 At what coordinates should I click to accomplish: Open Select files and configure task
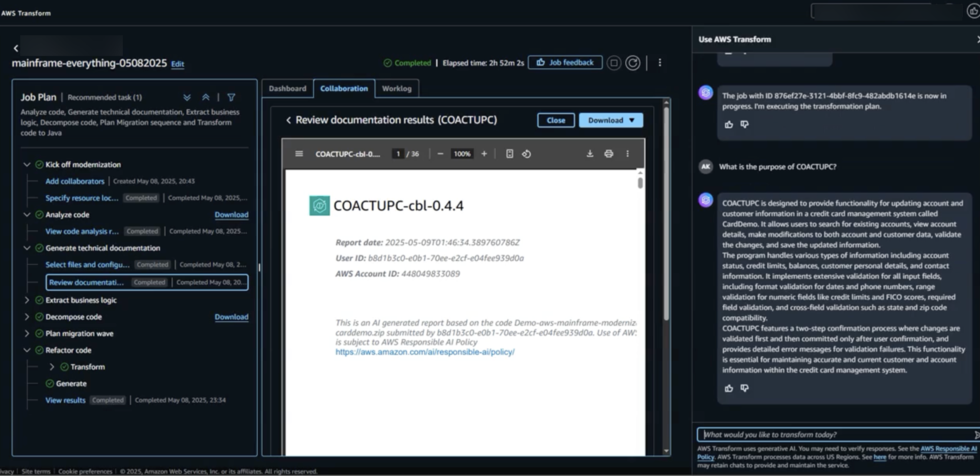[88, 265]
